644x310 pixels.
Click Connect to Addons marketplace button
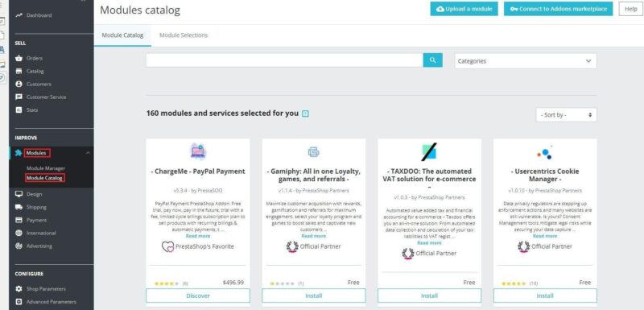(x=558, y=9)
